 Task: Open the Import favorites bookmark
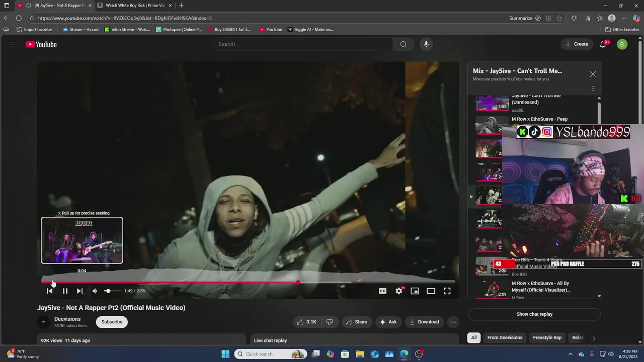[35, 29]
